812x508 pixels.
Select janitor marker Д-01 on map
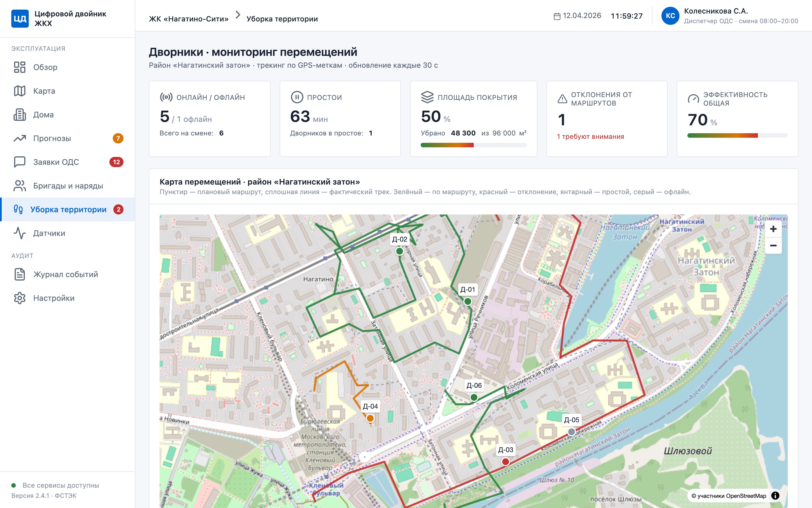467,301
